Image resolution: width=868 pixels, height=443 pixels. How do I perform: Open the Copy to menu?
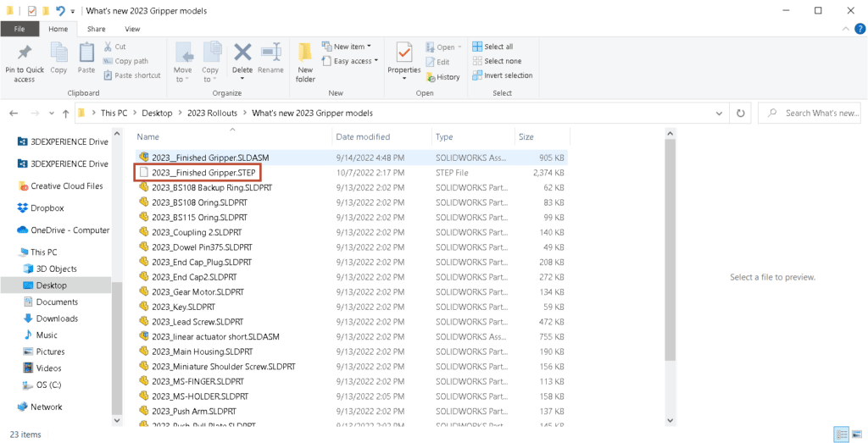tap(210, 64)
